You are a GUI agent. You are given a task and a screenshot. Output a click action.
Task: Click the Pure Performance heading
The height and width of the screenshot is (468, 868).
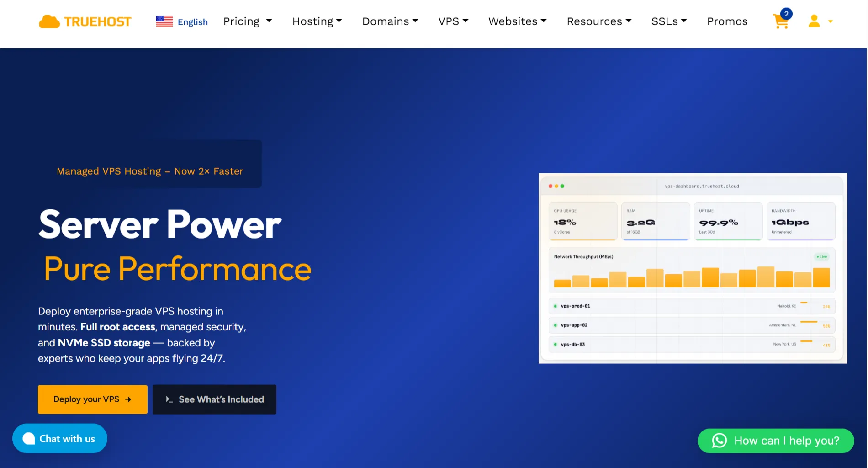click(178, 269)
